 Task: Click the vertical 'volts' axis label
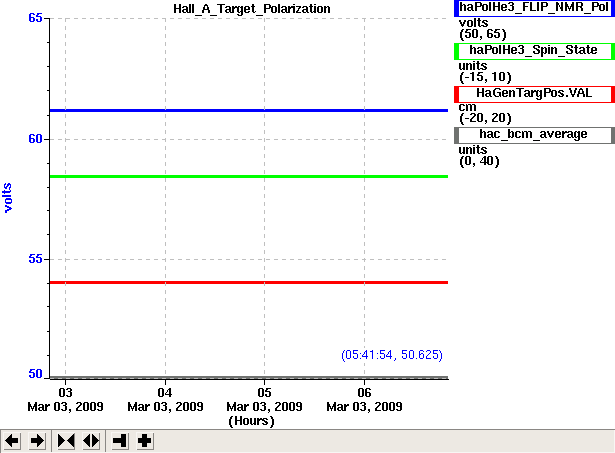pyautogui.click(x=7, y=198)
